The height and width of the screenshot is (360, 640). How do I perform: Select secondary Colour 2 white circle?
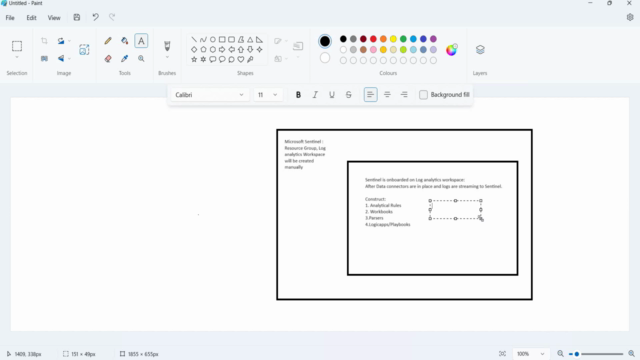coord(325,58)
